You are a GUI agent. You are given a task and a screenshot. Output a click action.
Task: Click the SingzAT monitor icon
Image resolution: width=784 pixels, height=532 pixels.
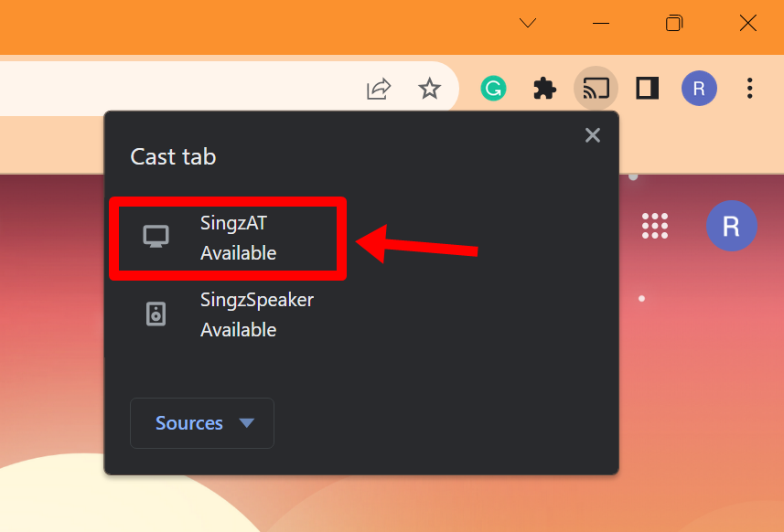click(156, 236)
